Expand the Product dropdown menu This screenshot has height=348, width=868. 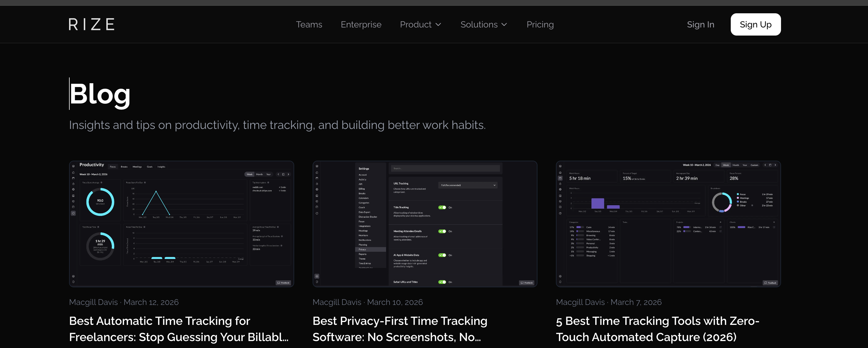(x=420, y=24)
